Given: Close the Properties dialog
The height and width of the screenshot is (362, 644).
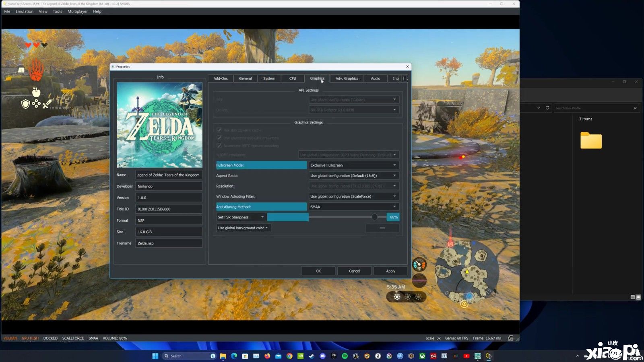Looking at the screenshot, I should coord(407,66).
